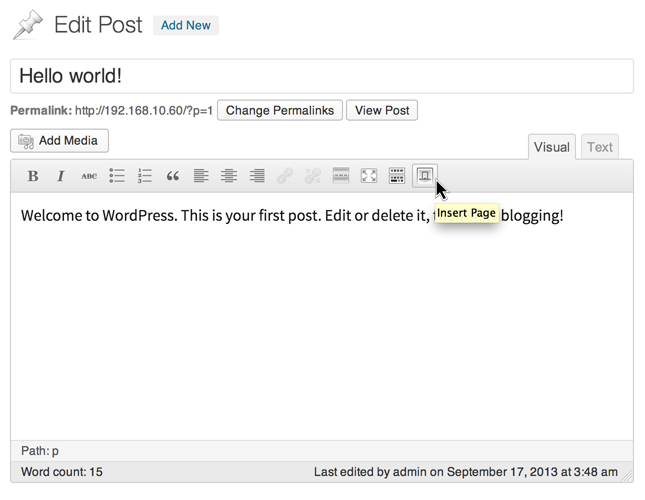This screenshot has height=500, width=645.
Task: Toggle fullscreen editing mode
Action: pos(369,176)
